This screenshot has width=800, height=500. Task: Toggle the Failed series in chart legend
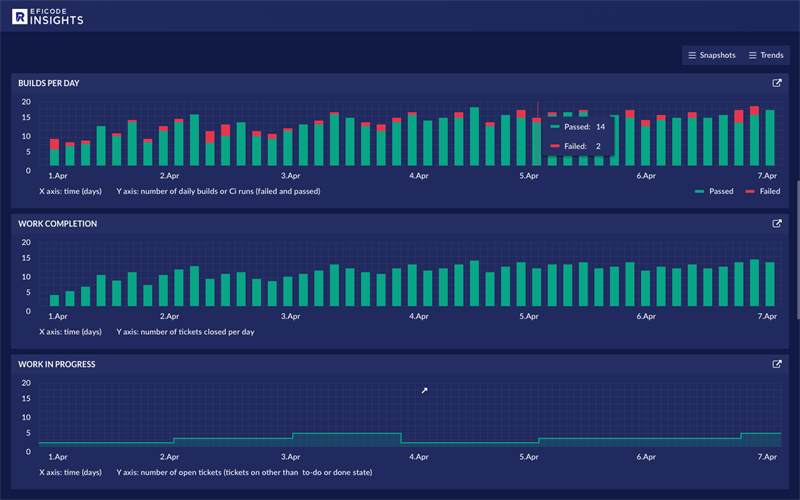[763, 191]
